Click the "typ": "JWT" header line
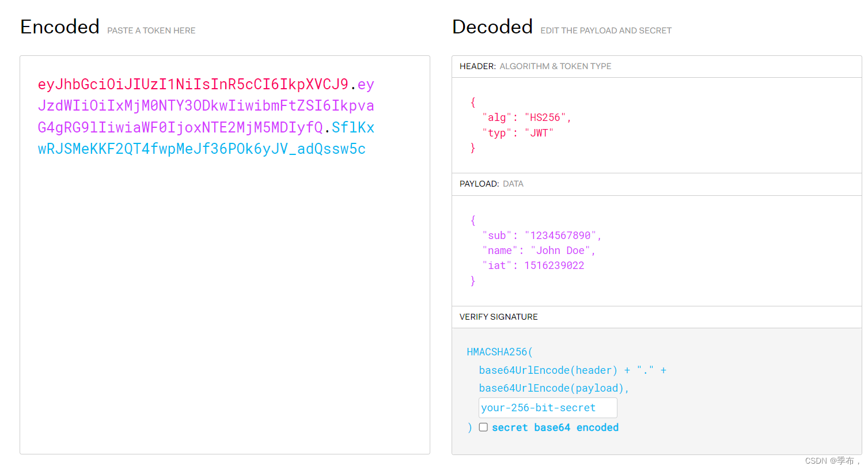868x470 pixels. pos(518,133)
